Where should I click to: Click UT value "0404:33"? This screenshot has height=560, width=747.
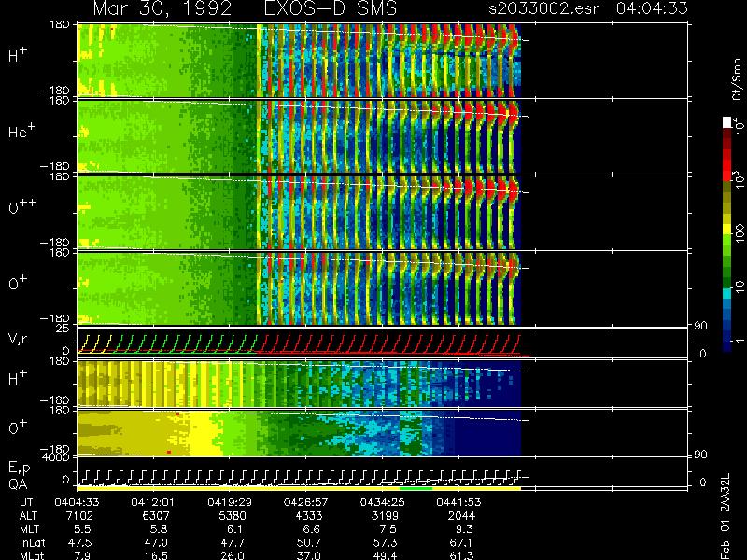pos(77,502)
